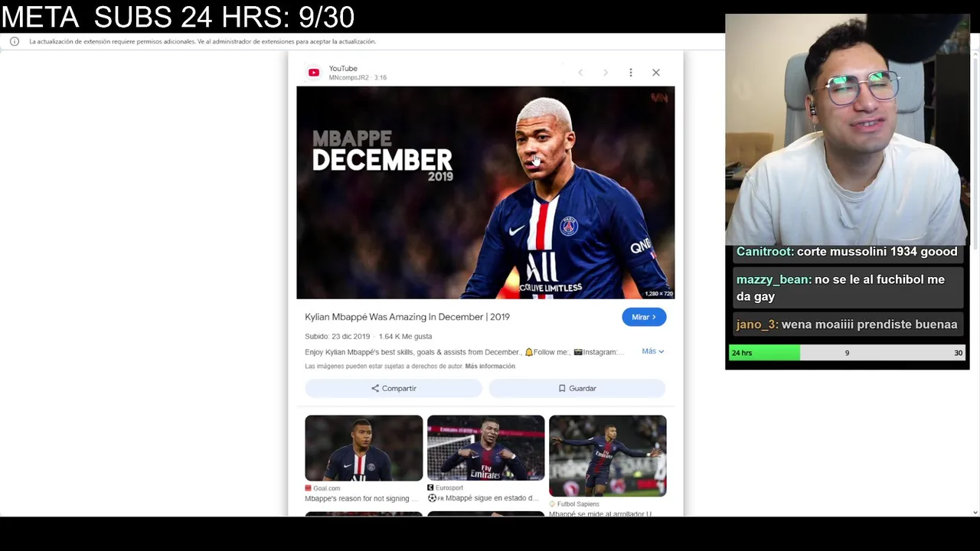Click "Mbappé sigue en estado" Eurosport caption
The image size is (980, 551).
pyautogui.click(x=483, y=498)
